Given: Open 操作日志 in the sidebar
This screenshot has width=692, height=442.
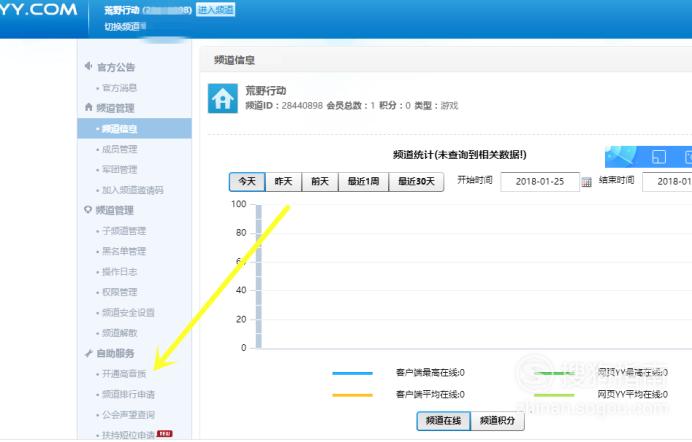Looking at the screenshot, I should [120, 271].
